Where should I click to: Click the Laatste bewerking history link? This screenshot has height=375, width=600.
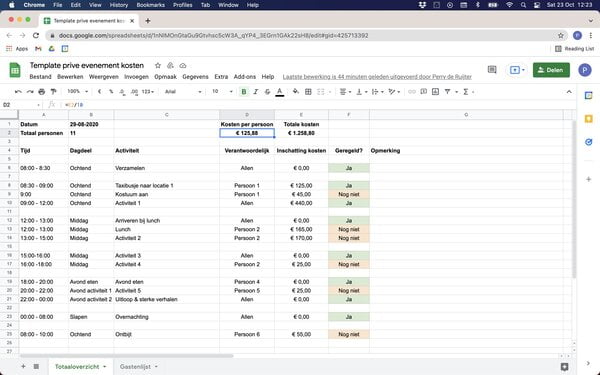pos(377,77)
